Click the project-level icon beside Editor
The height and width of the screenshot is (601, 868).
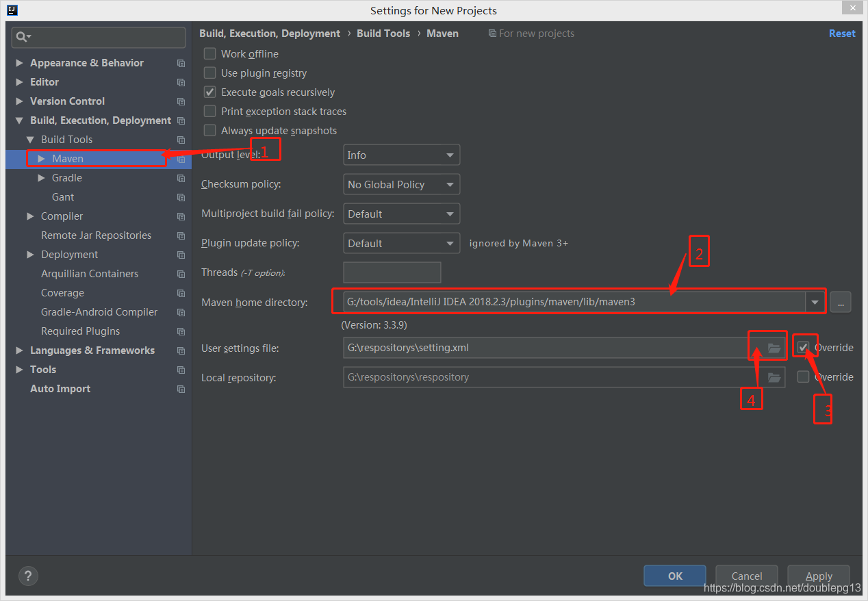(181, 82)
